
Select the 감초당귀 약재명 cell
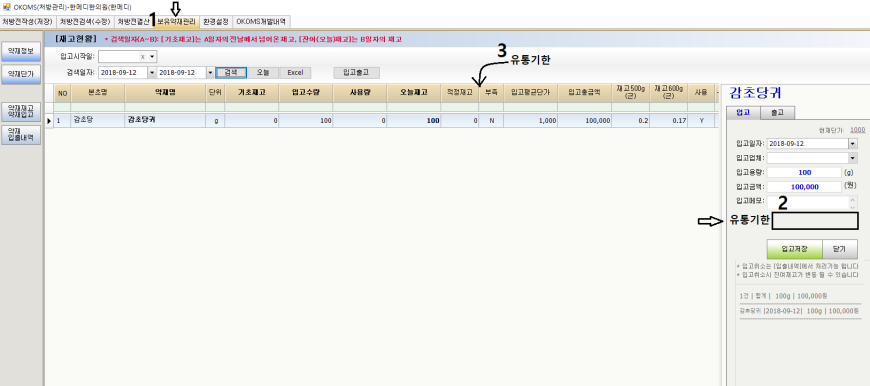(165, 120)
